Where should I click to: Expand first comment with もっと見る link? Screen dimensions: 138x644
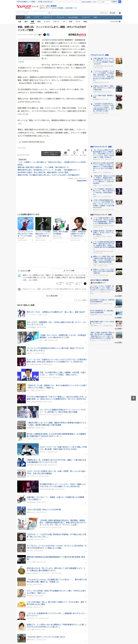pyautogui.click(x=33, y=280)
